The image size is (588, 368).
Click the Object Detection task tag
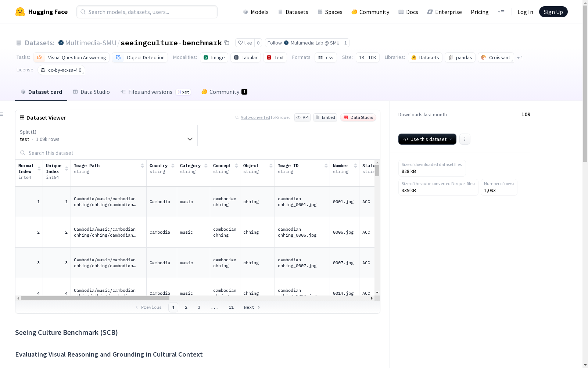[x=140, y=57]
